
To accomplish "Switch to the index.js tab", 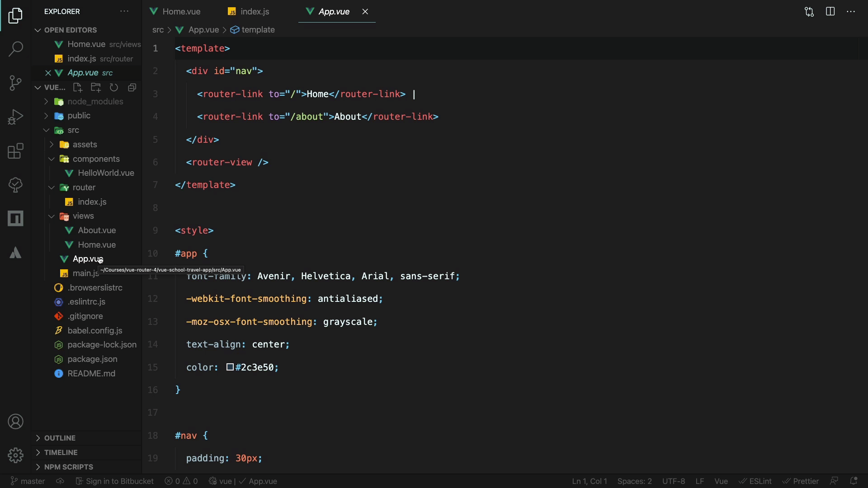I will tap(255, 12).
